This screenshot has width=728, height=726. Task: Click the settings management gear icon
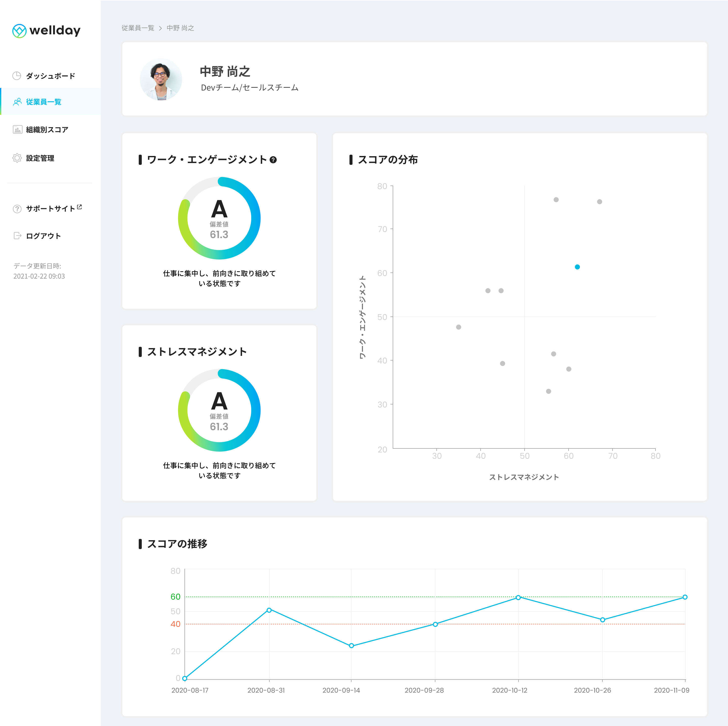click(17, 158)
